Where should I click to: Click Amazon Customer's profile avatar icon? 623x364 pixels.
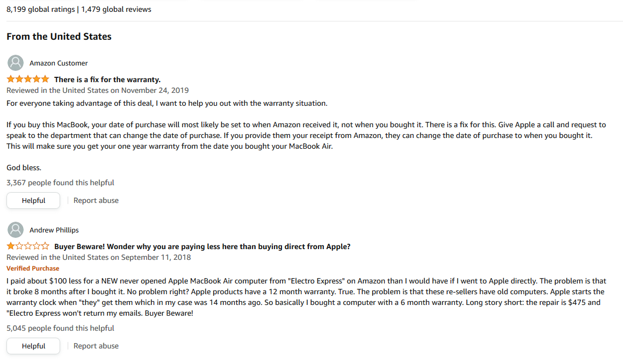pos(16,63)
